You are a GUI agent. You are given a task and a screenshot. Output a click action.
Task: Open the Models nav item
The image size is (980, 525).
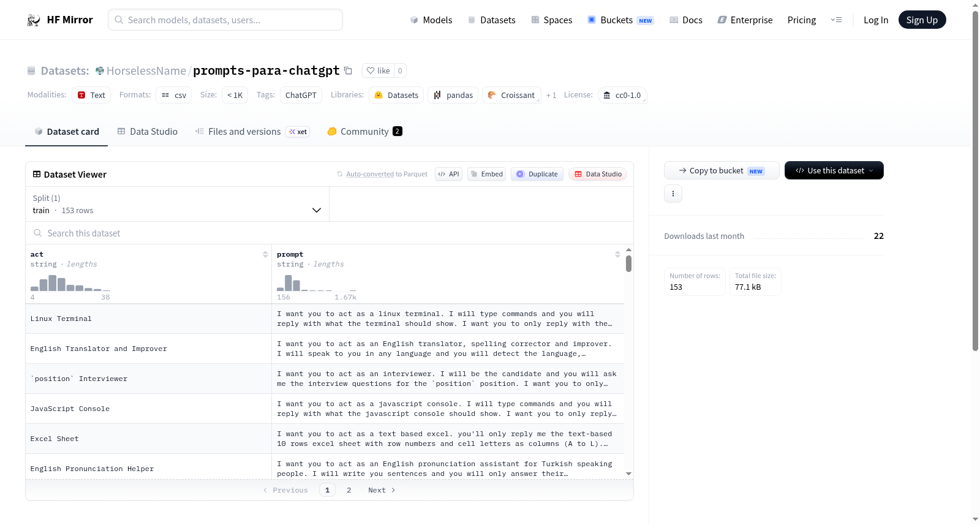point(431,20)
